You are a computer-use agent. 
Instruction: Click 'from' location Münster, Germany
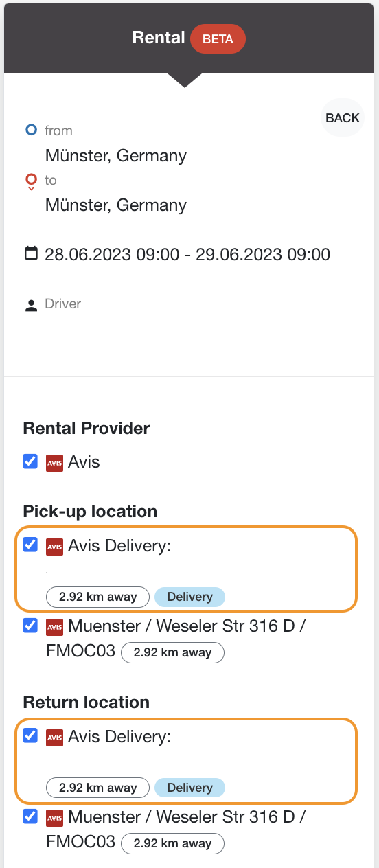116,156
